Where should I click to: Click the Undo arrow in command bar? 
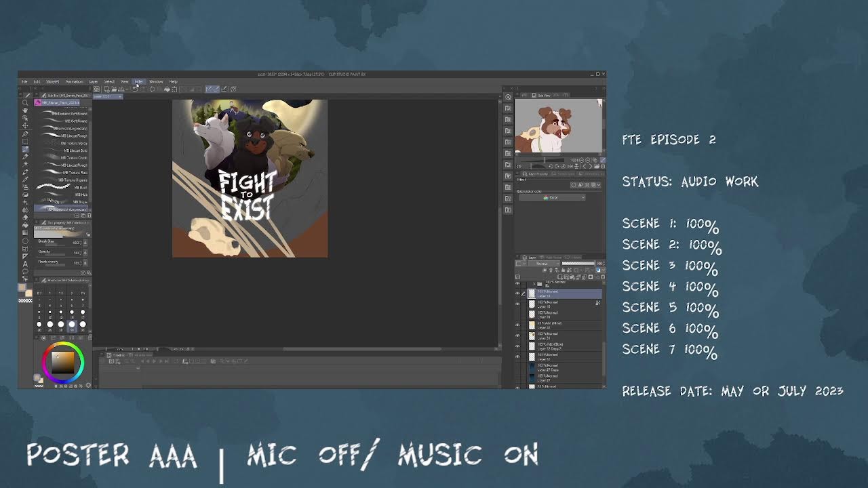(135, 89)
